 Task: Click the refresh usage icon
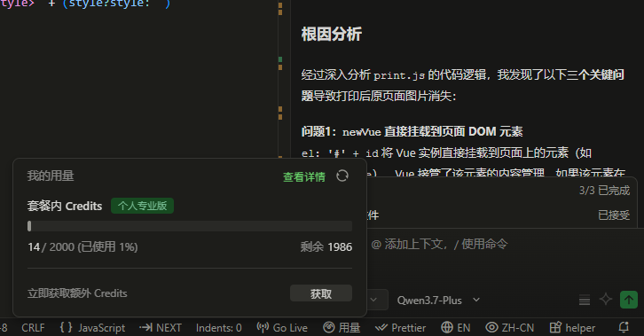pos(342,176)
